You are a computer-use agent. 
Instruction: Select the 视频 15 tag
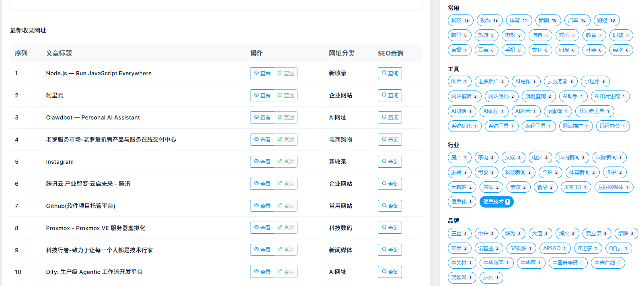[490, 20]
